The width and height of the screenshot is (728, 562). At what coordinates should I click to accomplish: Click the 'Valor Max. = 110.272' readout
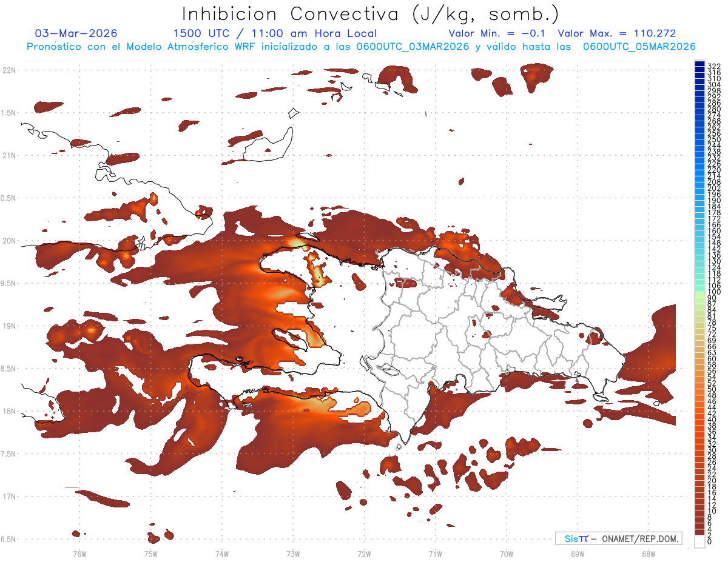(x=617, y=33)
